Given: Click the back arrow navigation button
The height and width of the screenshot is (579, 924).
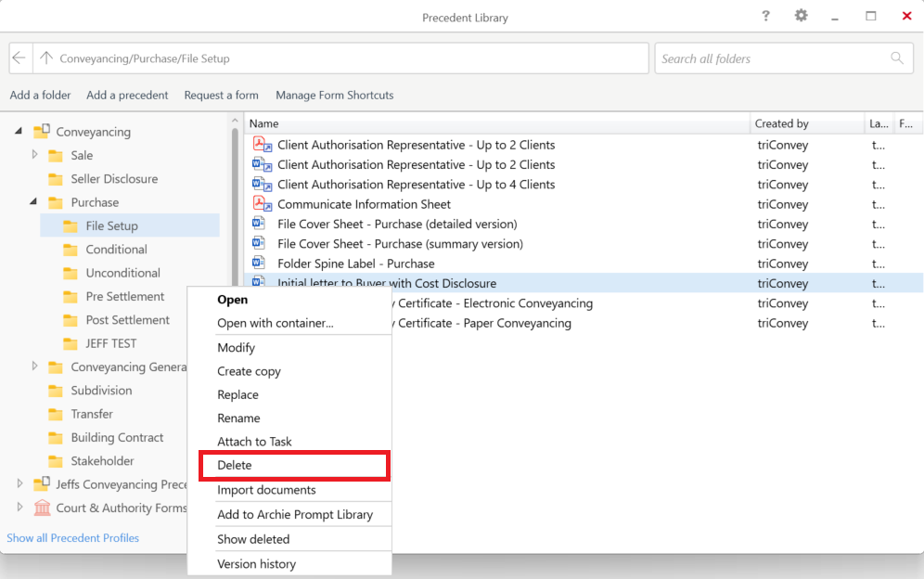Looking at the screenshot, I should pyautogui.click(x=20, y=58).
